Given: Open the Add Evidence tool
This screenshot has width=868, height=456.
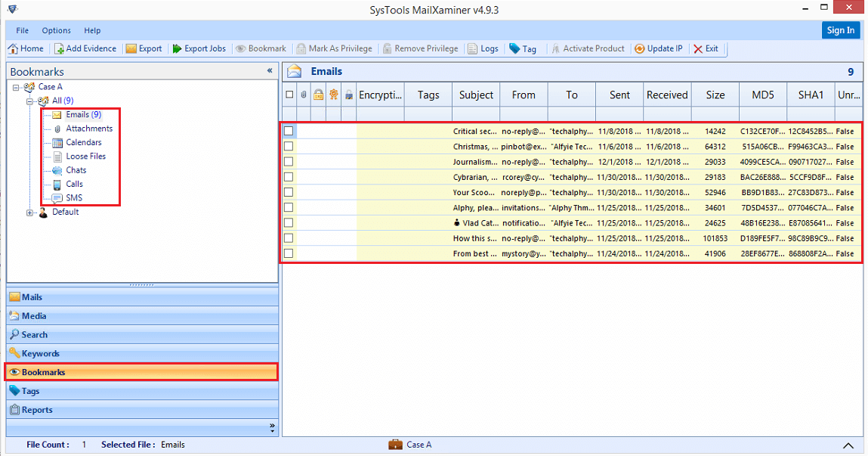Looking at the screenshot, I should click(85, 48).
